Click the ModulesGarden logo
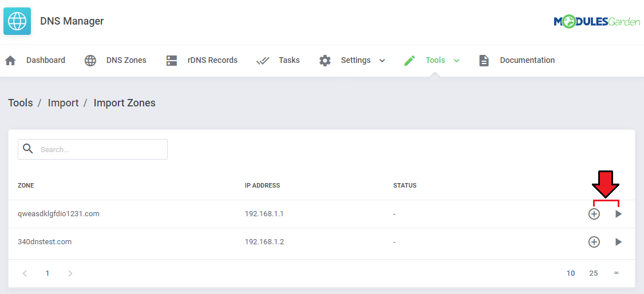Screen dimensions: 644x294 click(x=596, y=22)
